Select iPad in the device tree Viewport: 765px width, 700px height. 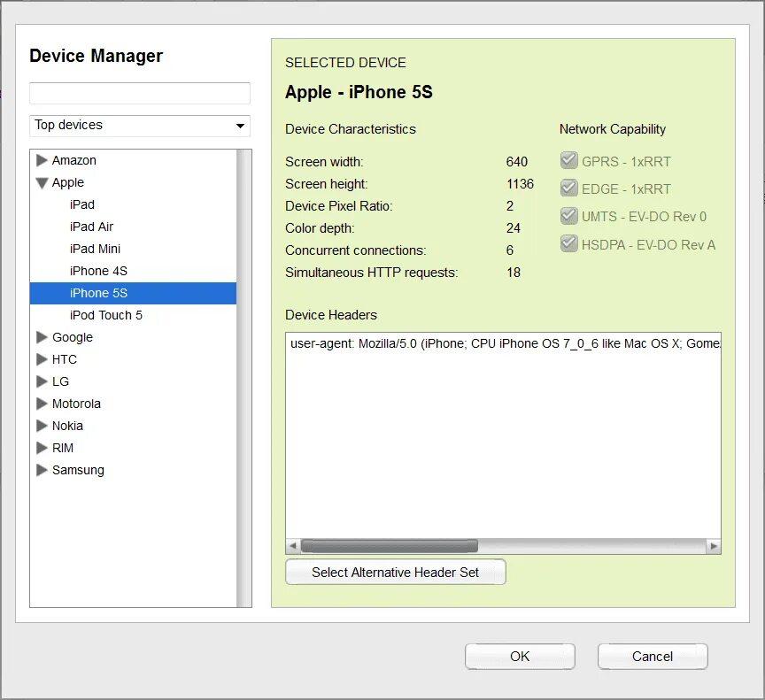82,204
